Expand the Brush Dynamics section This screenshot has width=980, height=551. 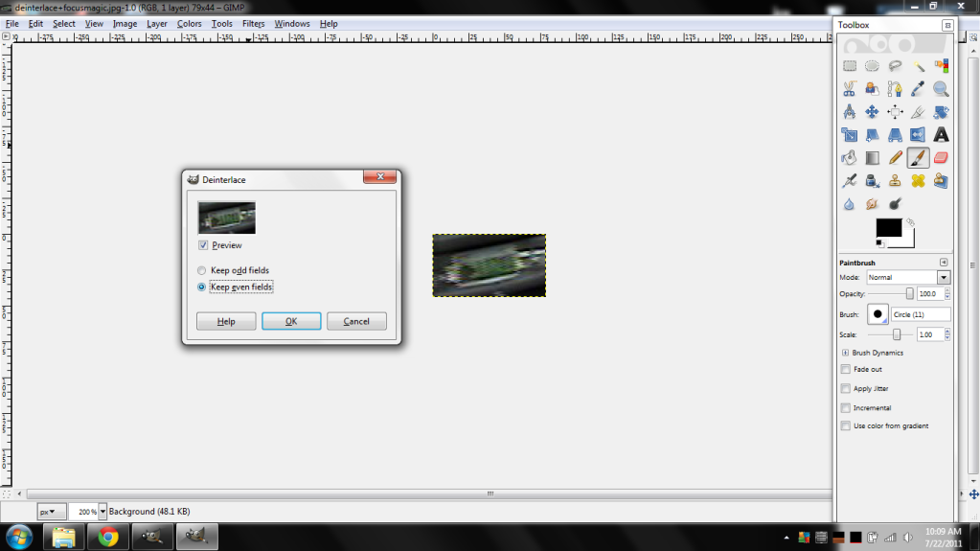click(845, 353)
